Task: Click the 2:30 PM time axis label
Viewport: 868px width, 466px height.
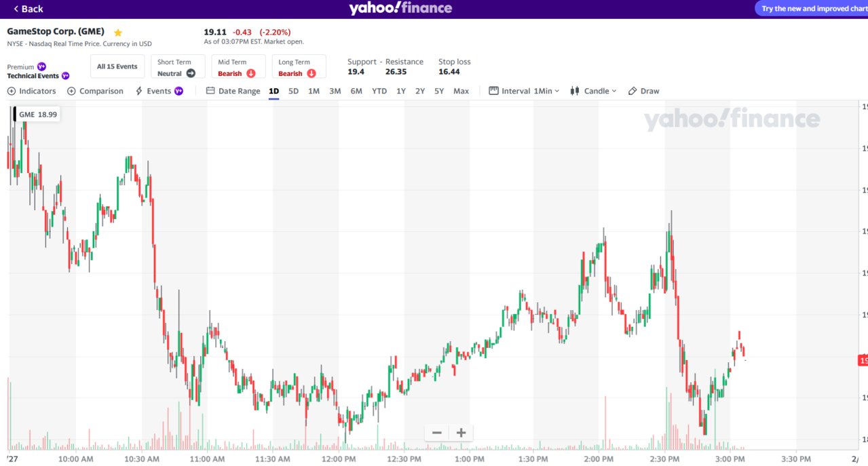Action: [665, 459]
